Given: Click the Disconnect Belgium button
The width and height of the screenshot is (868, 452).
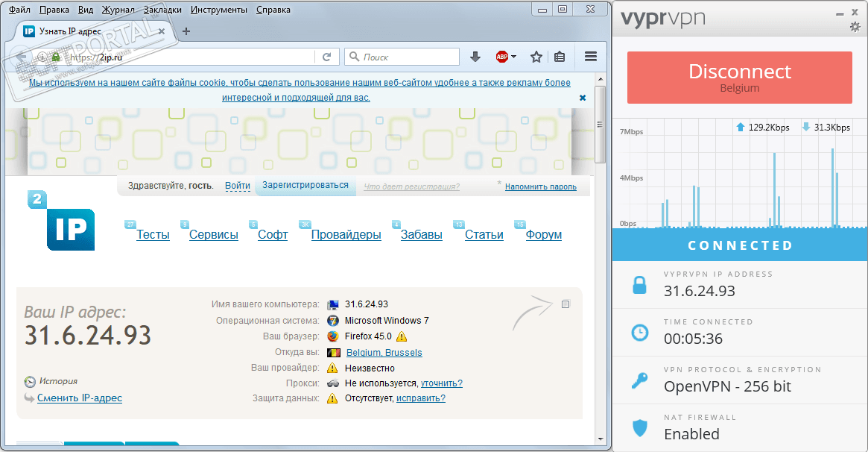Looking at the screenshot, I should coord(740,78).
